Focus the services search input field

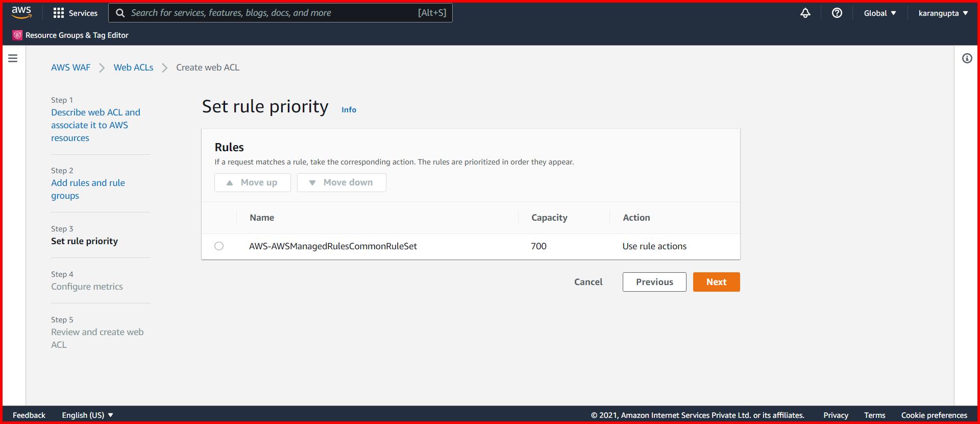280,13
